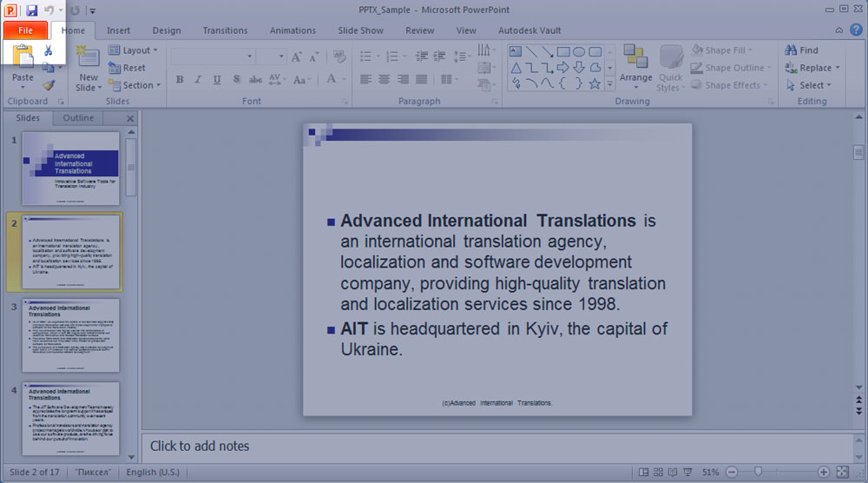Open the Shape Effects dropdown
This screenshot has height=483, width=868.
pyautogui.click(x=729, y=85)
